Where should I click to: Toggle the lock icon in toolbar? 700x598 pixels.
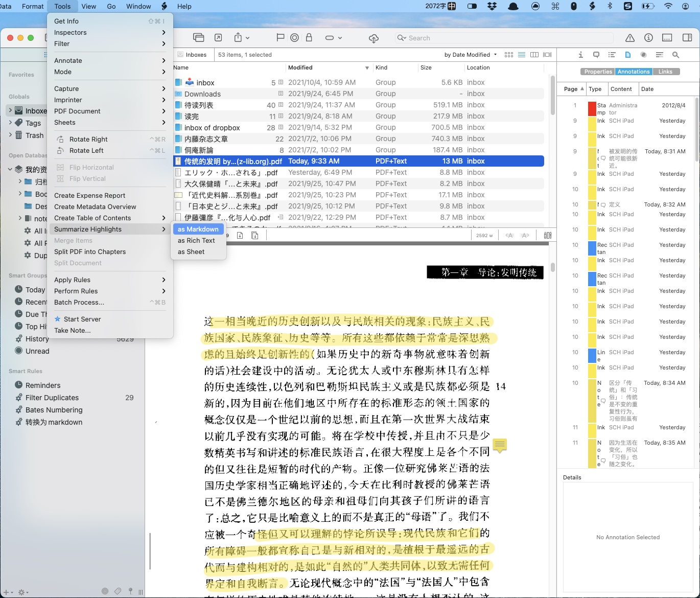[309, 38]
